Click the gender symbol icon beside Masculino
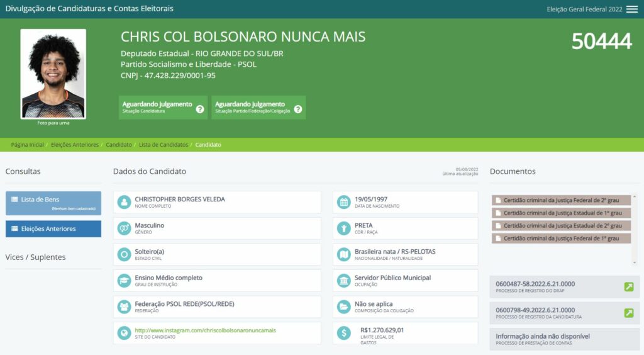 tap(124, 228)
